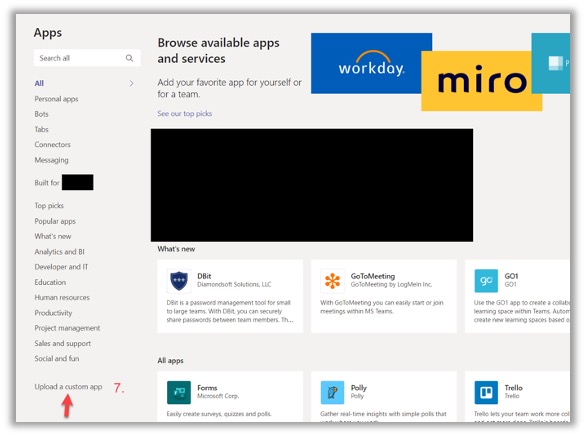Open the GoToMeeting app title
The width and height of the screenshot is (586, 436).
(373, 276)
